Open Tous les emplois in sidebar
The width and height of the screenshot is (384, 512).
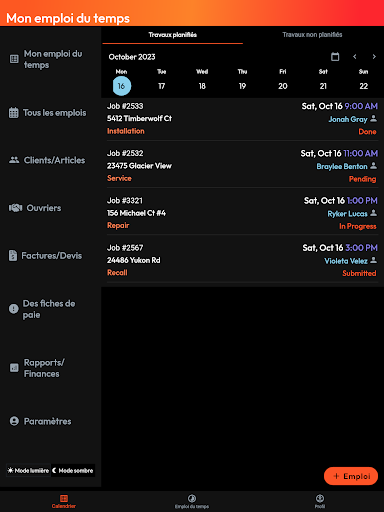48,113
